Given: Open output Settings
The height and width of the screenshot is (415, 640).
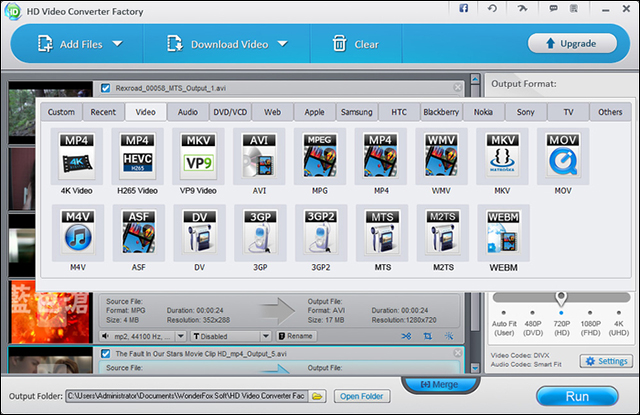Looking at the screenshot, I should pyautogui.click(x=607, y=361).
